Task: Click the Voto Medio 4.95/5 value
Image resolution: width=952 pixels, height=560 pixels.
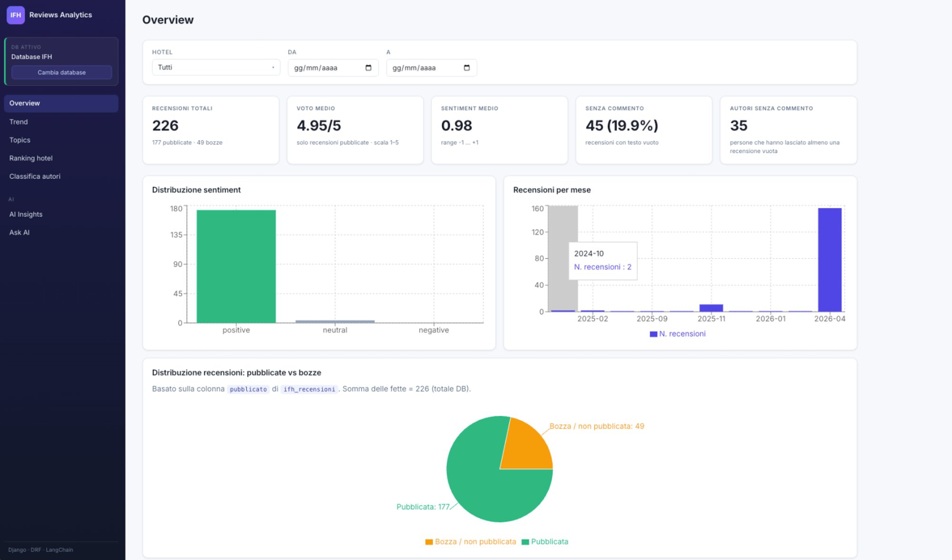Action: 319,126
